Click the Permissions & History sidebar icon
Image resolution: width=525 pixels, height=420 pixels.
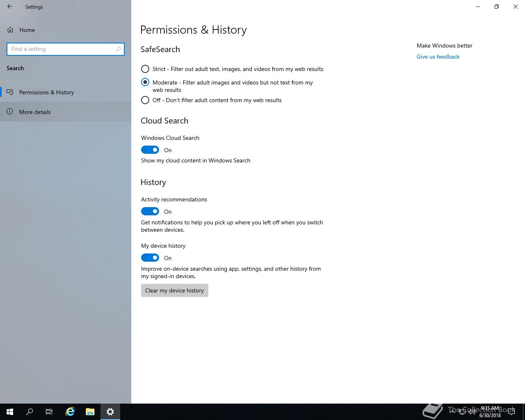pyautogui.click(x=10, y=92)
